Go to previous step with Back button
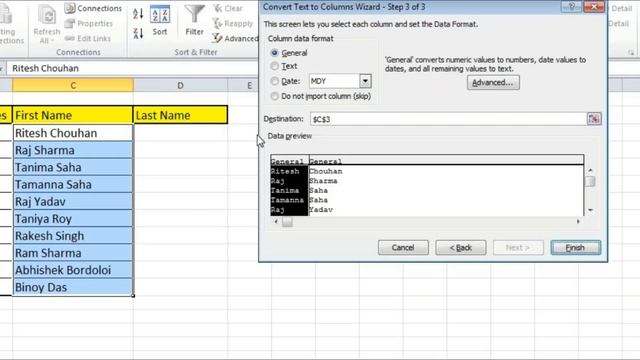 (x=460, y=247)
